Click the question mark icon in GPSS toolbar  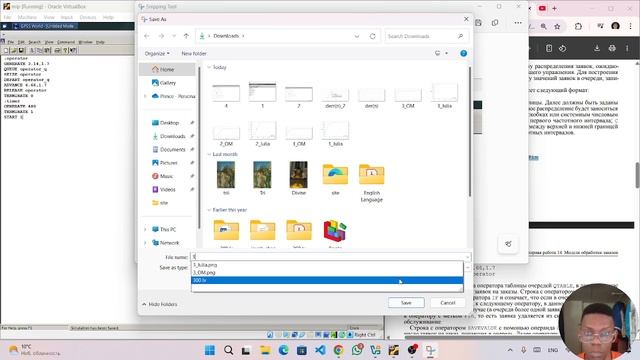pyautogui.click(x=65, y=50)
